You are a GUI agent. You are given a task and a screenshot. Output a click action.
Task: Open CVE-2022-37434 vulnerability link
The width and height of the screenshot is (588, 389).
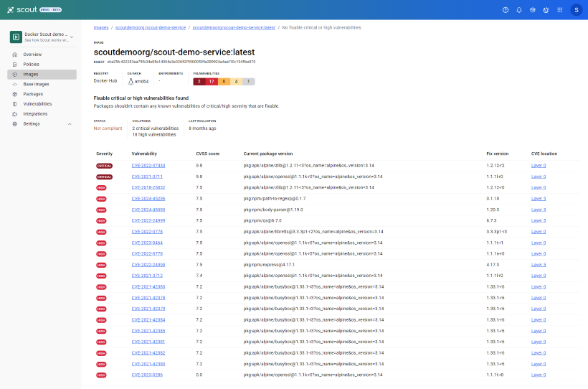pyautogui.click(x=148, y=166)
